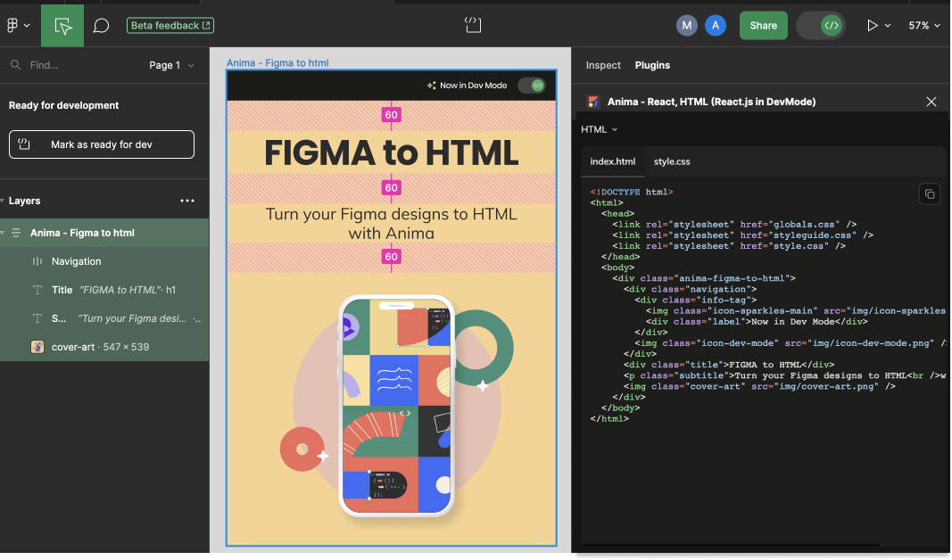Viewport: 952px width, 560px height.
Task: Click the Figma menu dropdown chevron
Action: [27, 26]
